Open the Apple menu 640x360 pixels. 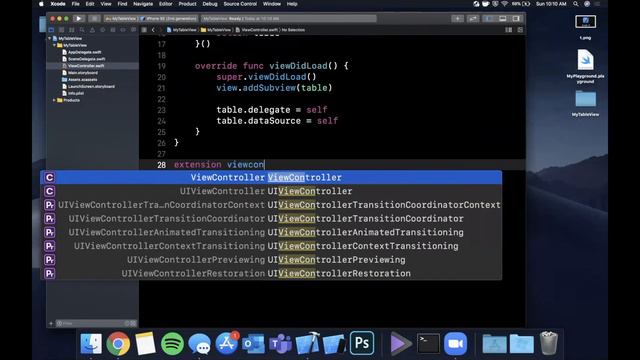click(x=41, y=4)
